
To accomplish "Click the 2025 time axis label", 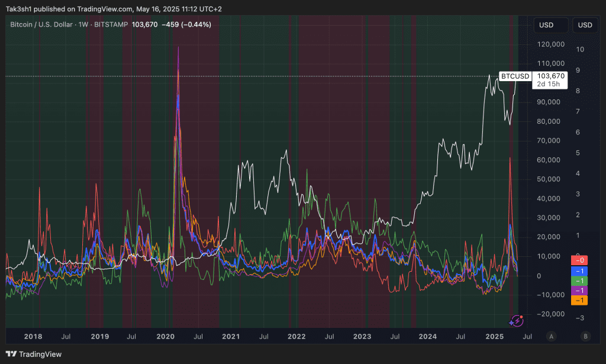I will click(x=495, y=337).
